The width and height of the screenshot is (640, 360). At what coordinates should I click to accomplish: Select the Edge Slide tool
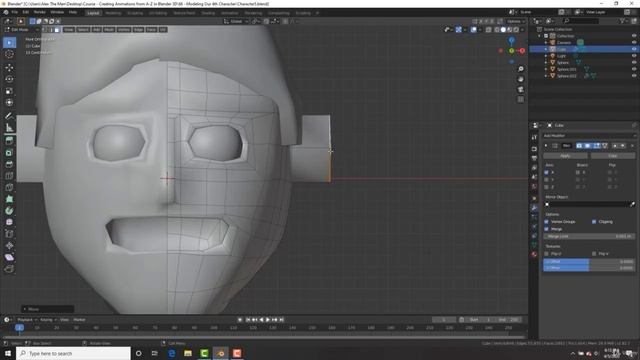click(x=9, y=234)
